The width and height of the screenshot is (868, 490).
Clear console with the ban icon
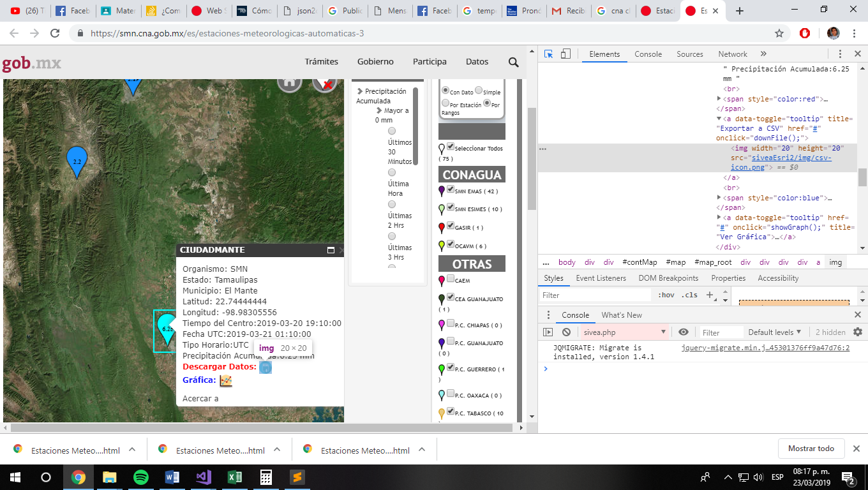click(566, 332)
